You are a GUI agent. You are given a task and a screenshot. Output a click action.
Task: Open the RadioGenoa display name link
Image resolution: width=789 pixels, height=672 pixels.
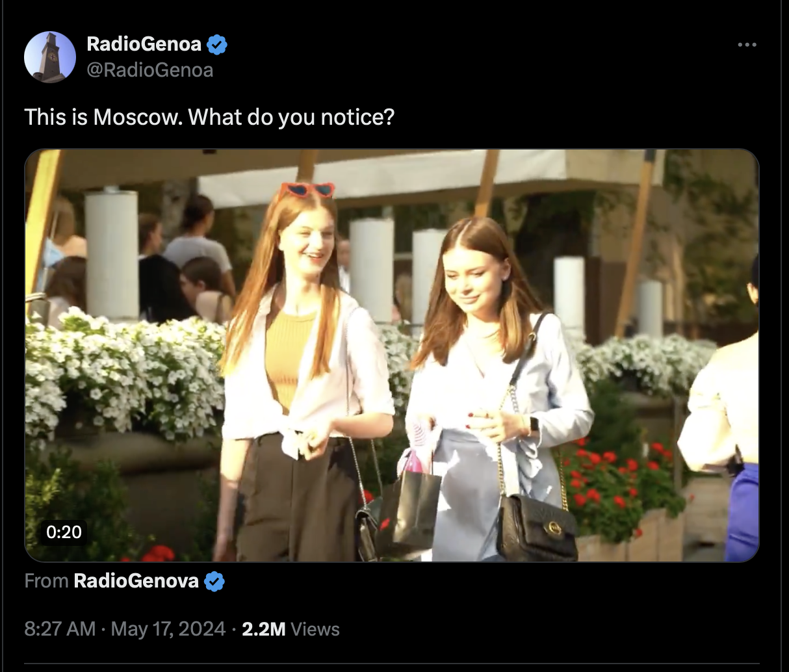144,44
